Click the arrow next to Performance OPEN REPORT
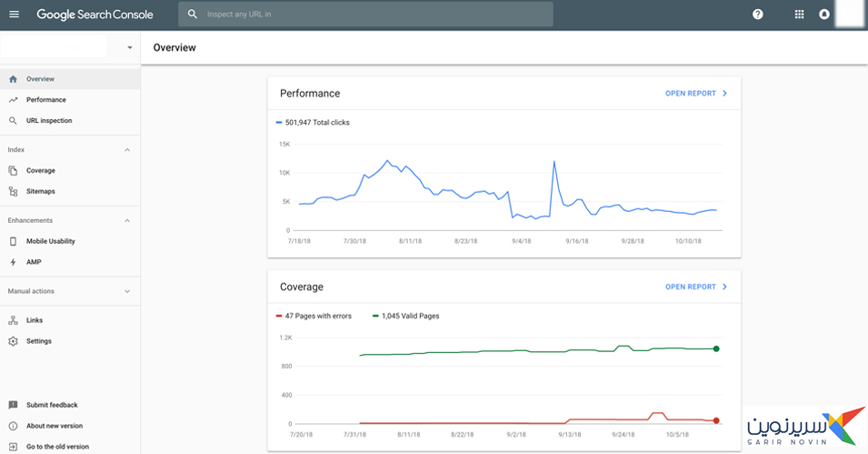868x454 pixels. [x=724, y=93]
